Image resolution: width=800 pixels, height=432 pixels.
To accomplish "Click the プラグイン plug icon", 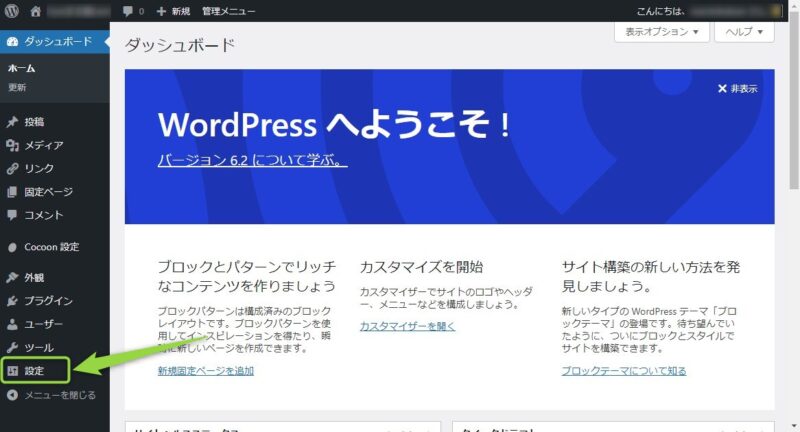I will point(12,301).
